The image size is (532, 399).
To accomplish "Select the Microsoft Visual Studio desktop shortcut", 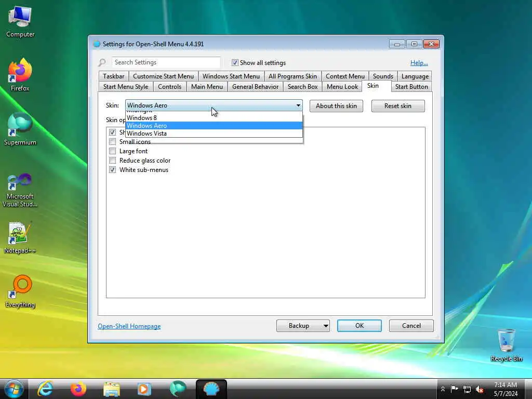I will [x=20, y=190].
